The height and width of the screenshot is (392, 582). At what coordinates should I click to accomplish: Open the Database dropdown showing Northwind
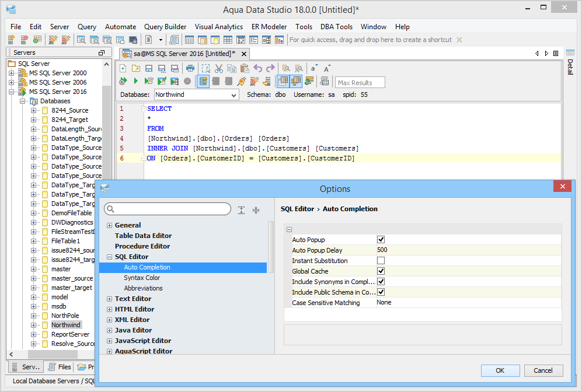coord(234,94)
